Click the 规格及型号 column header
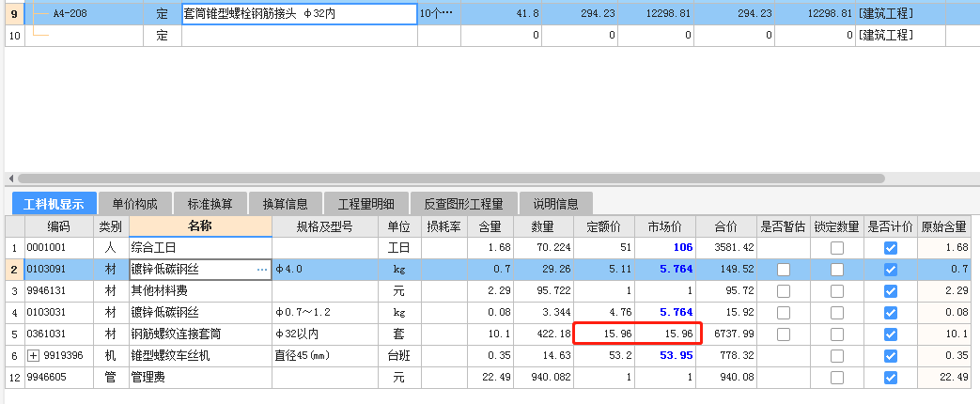980x404 pixels. point(324,226)
